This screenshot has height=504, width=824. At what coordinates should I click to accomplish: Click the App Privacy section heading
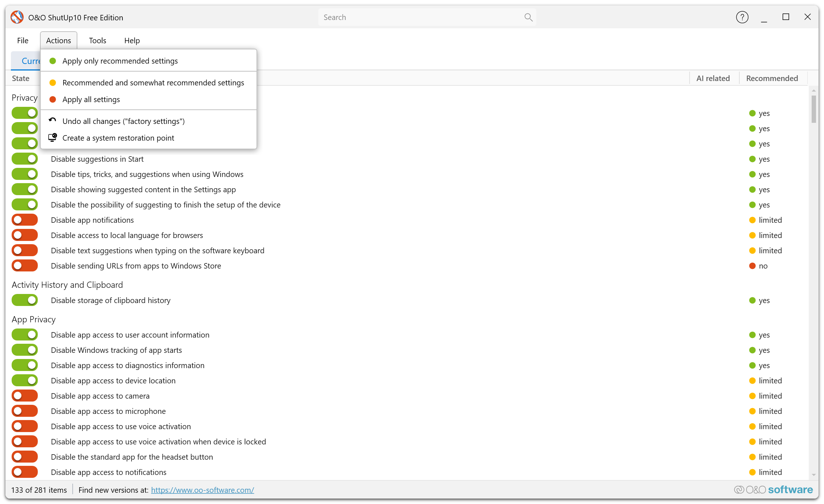point(34,319)
